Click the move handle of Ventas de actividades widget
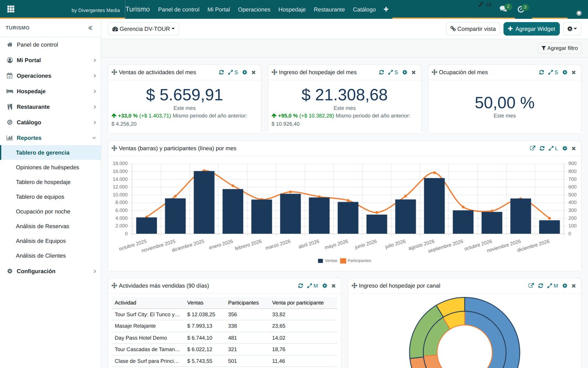Screen dimensions: 588x368 (x=114, y=72)
